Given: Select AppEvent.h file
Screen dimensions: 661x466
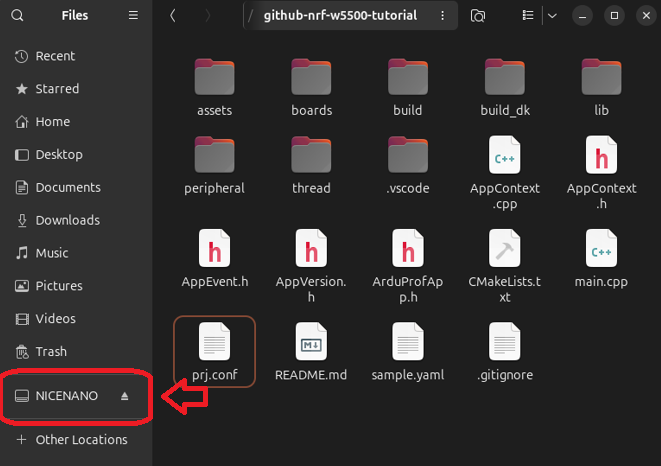Looking at the screenshot, I should tap(215, 258).
